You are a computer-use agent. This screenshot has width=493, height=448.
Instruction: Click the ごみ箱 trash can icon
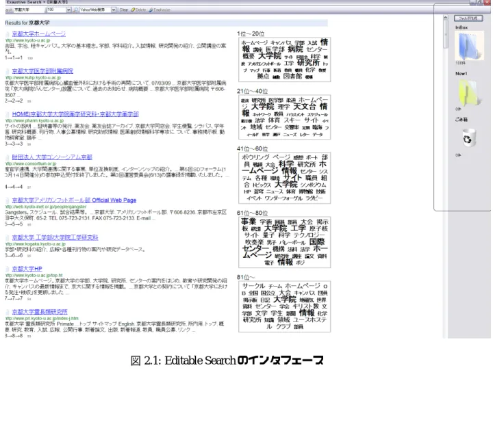[x=468, y=138]
